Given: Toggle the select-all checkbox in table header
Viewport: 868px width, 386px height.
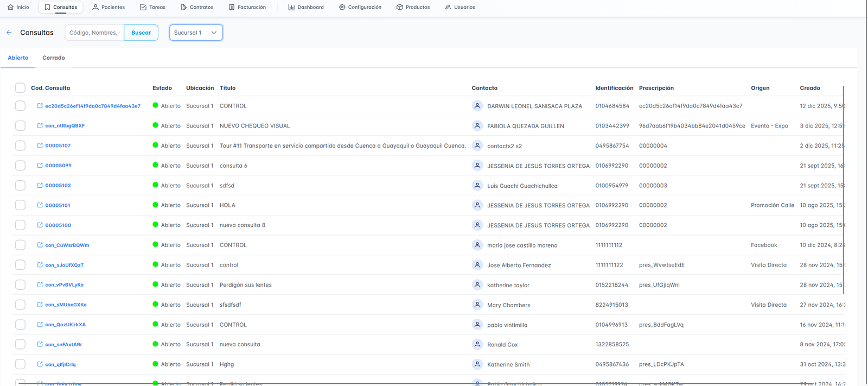Looking at the screenshot, I should 20,88.
